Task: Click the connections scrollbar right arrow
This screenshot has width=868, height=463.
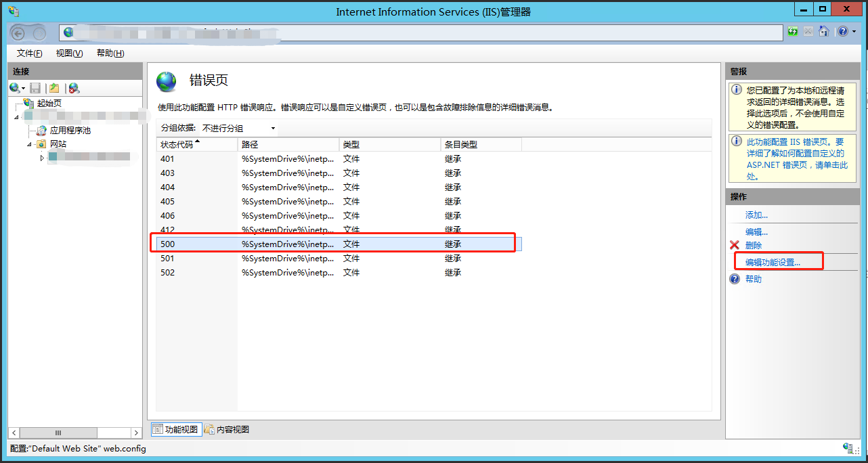Action: [x=135, y=433]
